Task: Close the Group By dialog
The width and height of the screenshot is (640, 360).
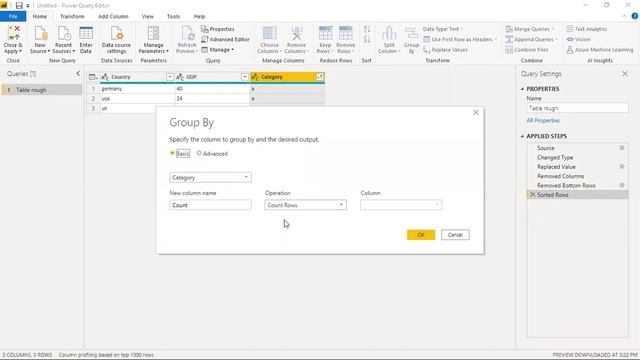Action: pyautogui.click(x=476, y=113)
